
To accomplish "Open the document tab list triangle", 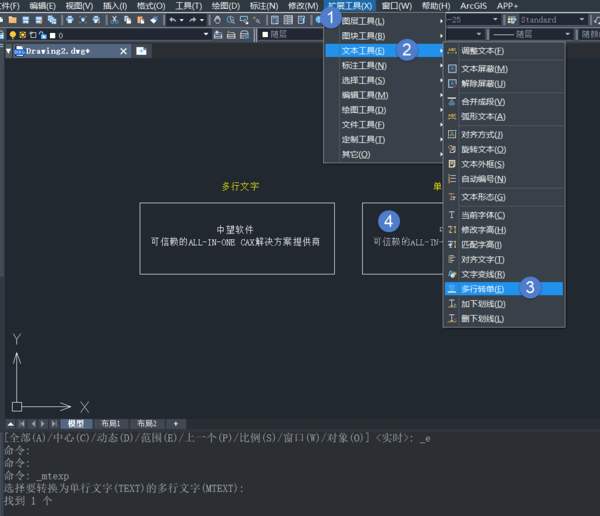I will 8,51.
